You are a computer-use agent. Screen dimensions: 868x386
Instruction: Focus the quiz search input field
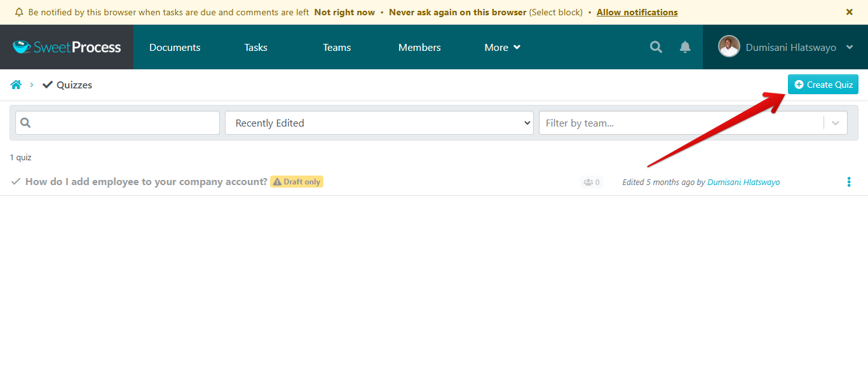[118, 123]
